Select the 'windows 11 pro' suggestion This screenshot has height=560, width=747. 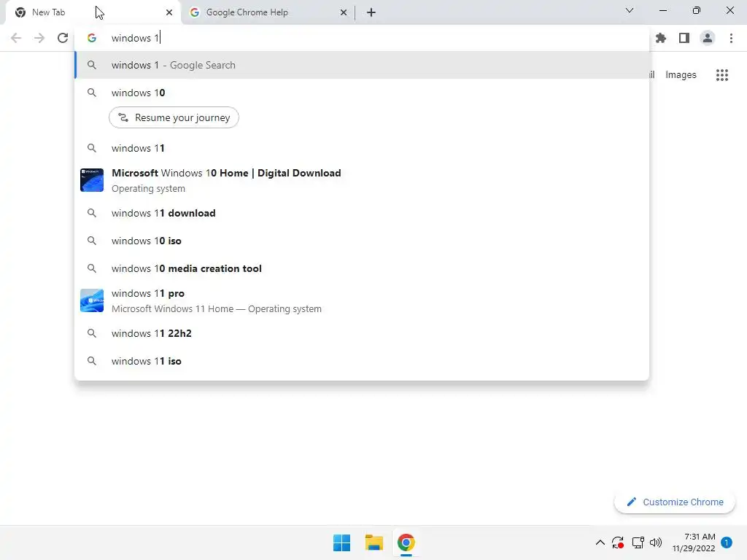[362, 301]
